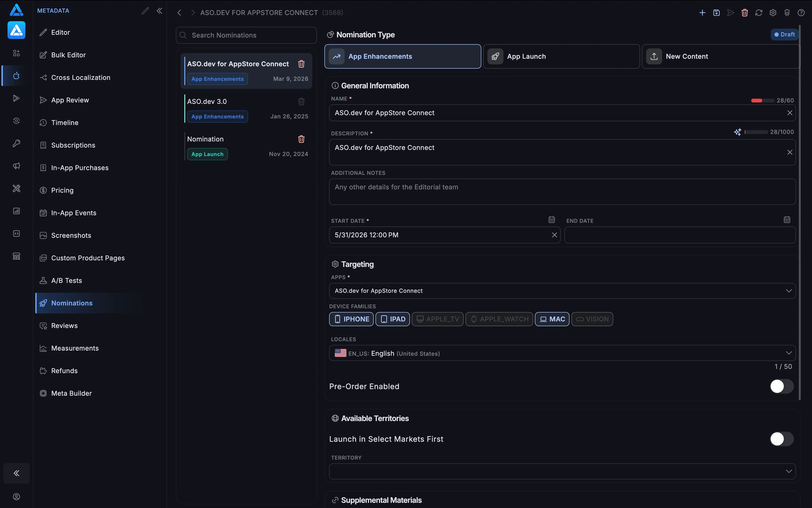Enable the APPLE_TV device family
The width and height of the screenshot is (812, 508).
pos(438,319)
